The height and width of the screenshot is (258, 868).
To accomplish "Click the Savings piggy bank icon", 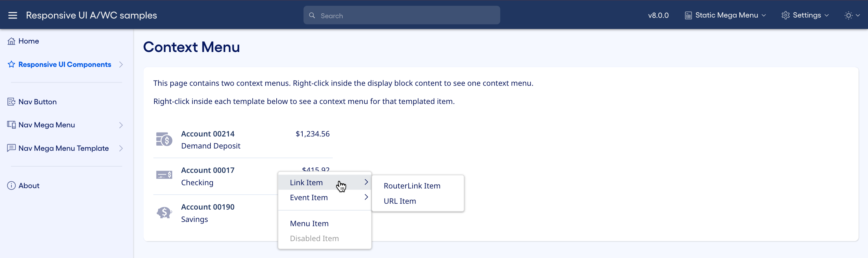I will click(x=164, y=213).
